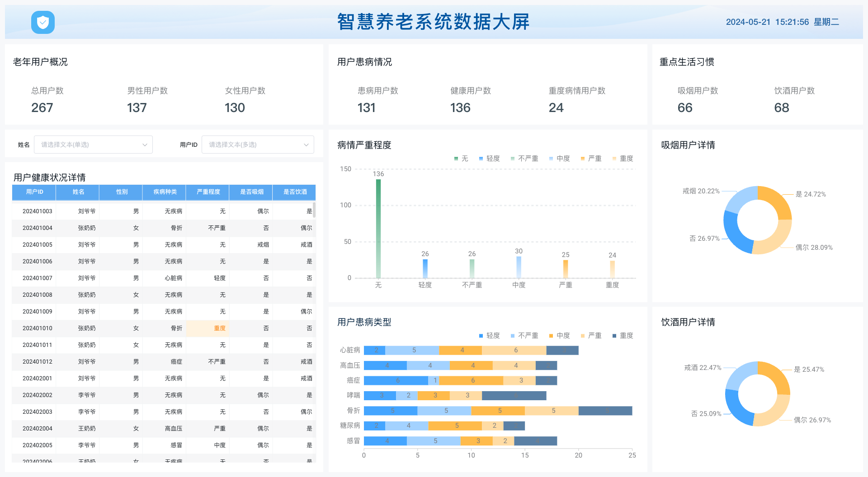Click 轻度 legend marker in 用户患病类型 chart

click(481, 336)
